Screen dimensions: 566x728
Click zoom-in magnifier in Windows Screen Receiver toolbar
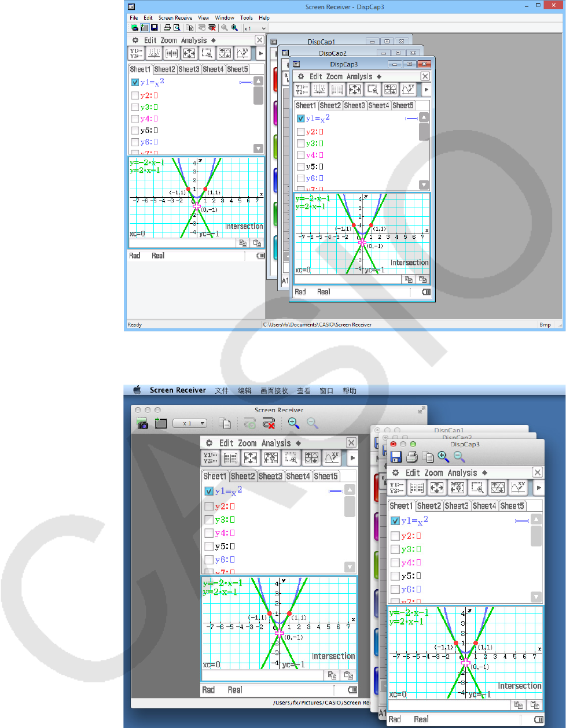[x=234, y=28]
